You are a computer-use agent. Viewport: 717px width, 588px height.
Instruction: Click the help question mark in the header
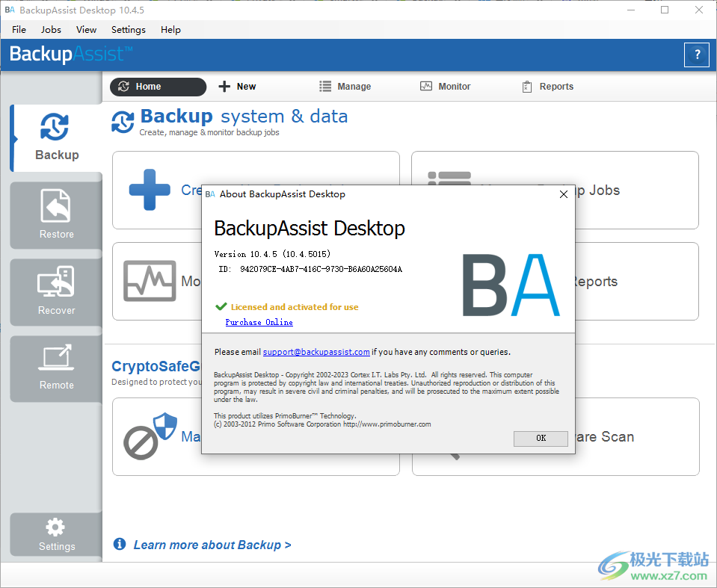[x=696, y=55]
